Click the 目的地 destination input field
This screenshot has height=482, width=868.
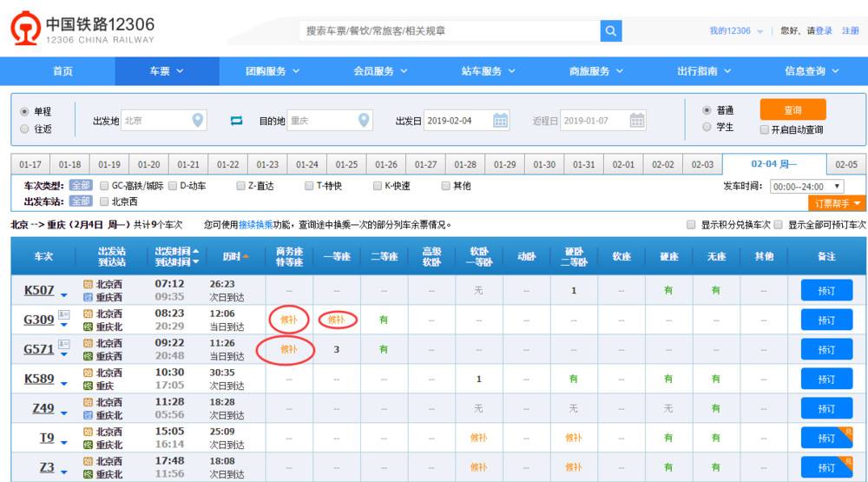[330, 120]
